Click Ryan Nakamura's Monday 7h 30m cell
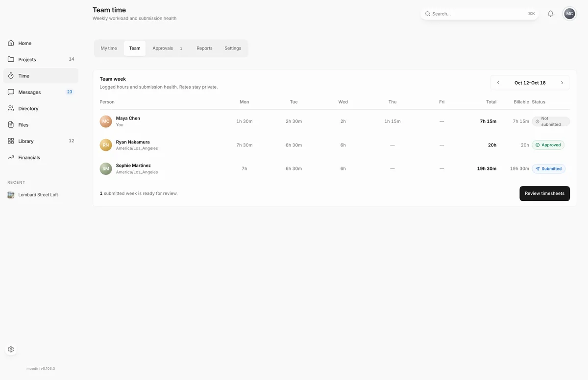Screen dimensions: 588x380 (245, 145)
